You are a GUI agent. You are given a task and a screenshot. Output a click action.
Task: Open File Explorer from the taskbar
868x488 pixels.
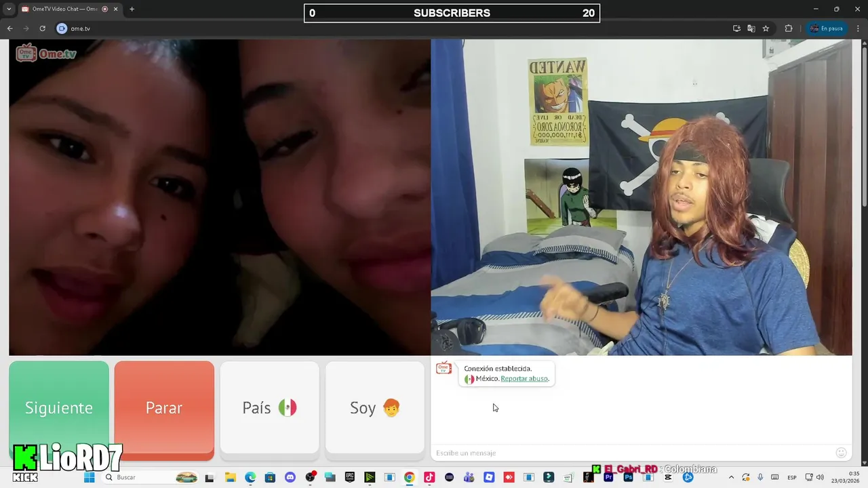coord(230,477)
